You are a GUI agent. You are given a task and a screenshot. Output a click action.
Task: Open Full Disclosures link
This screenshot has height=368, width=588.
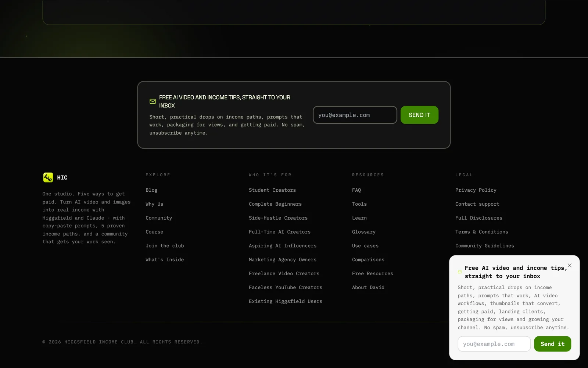tap(479, 218)
